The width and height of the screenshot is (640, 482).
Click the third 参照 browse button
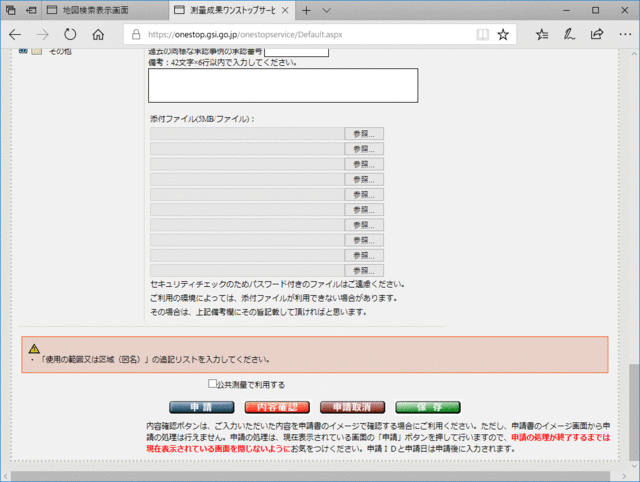(364, 164)
